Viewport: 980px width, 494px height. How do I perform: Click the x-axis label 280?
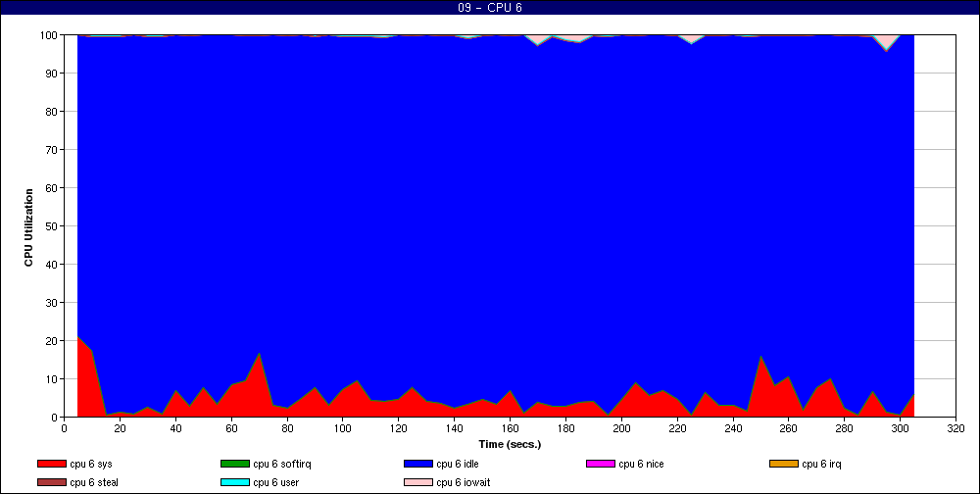click(x=845, y=428)
